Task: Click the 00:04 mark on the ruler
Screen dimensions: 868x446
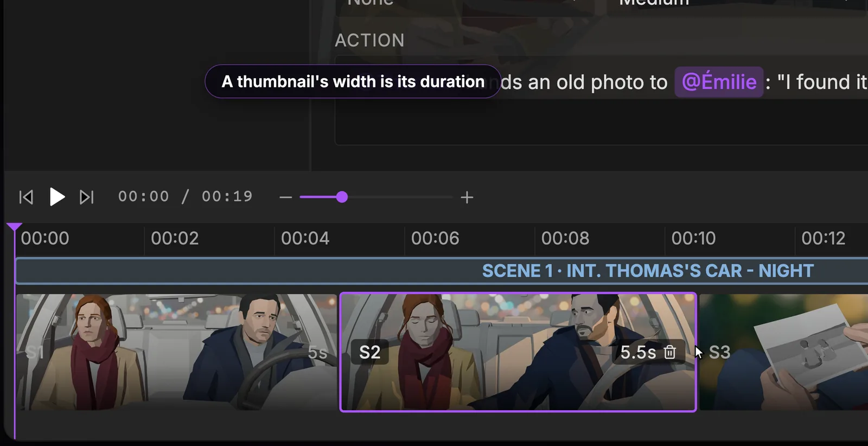Action: pos(305,238)
